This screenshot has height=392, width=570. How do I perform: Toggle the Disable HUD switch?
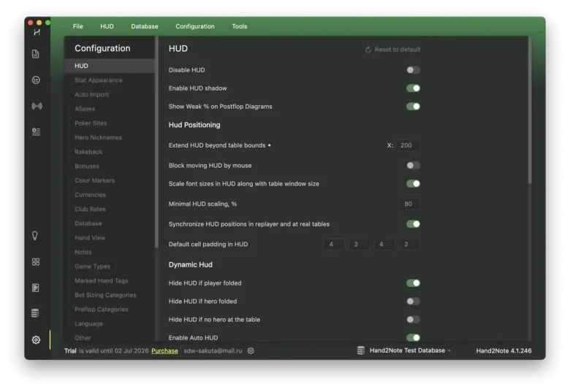click(x=413, y=69)
